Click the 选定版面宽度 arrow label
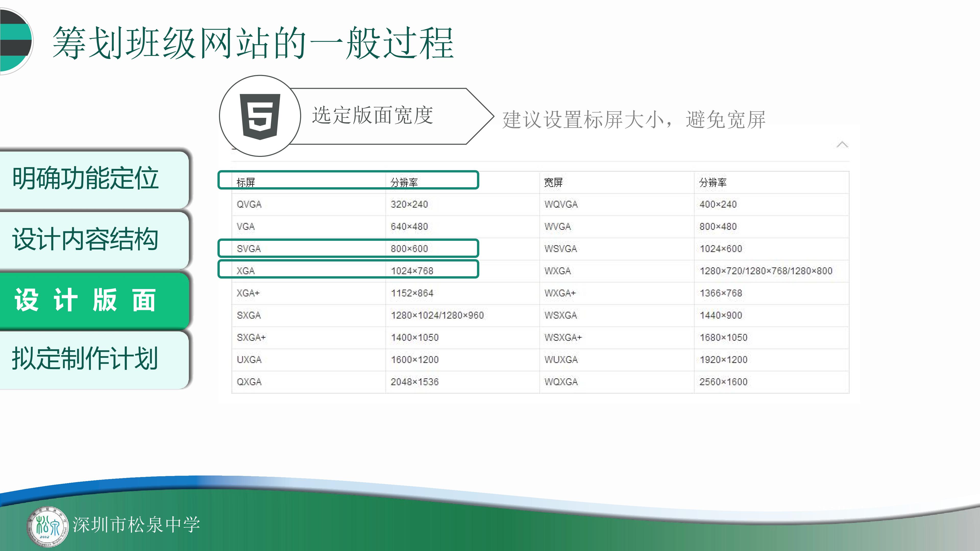Image resolution: width=980 pixels, height=551 pixels. click(x=372, y=116)
